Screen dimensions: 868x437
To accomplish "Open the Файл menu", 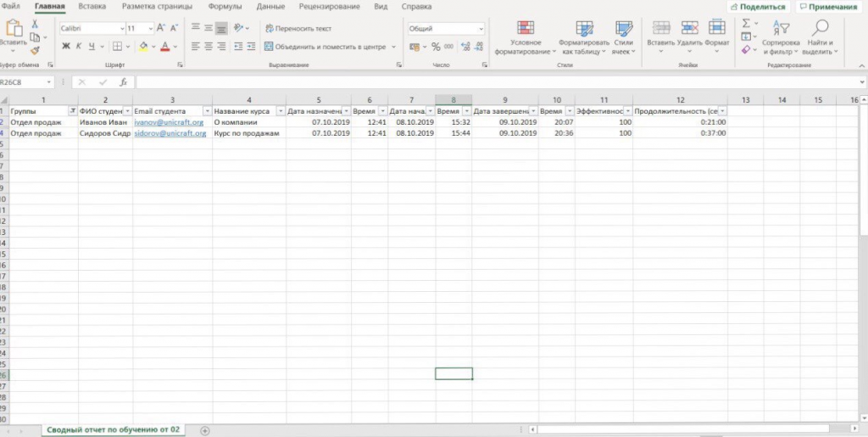I will (11, 7).
